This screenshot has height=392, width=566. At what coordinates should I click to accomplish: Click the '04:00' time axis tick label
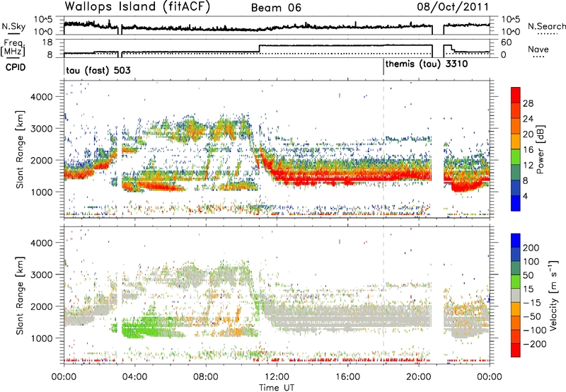134,377
